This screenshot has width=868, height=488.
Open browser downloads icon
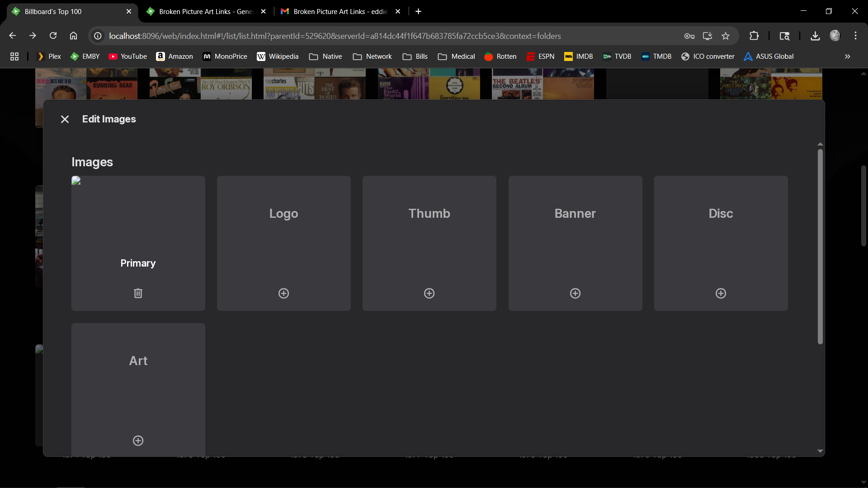[x=815, y=36]
